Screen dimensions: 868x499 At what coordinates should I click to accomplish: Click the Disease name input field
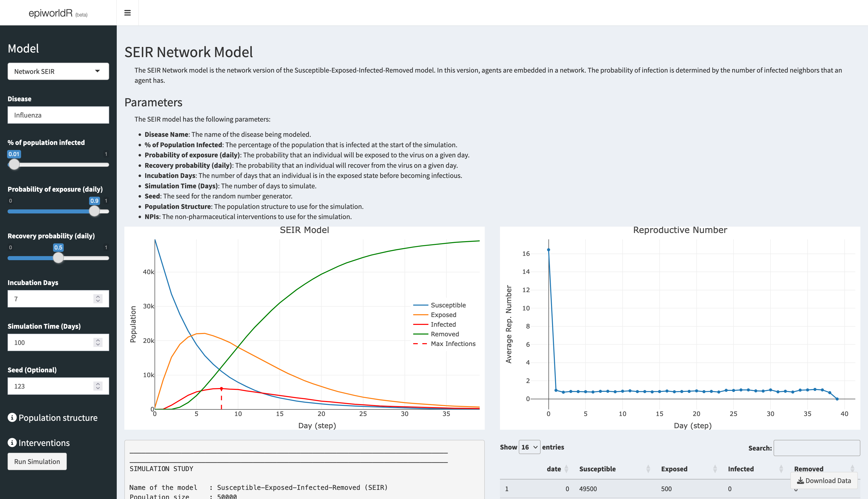click(x=58, y=115)
